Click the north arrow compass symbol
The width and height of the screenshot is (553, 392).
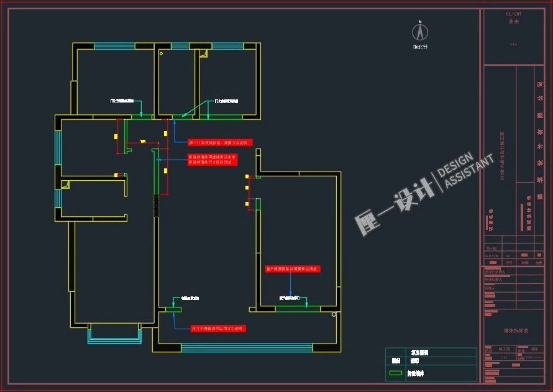click(x=421, y=31)
